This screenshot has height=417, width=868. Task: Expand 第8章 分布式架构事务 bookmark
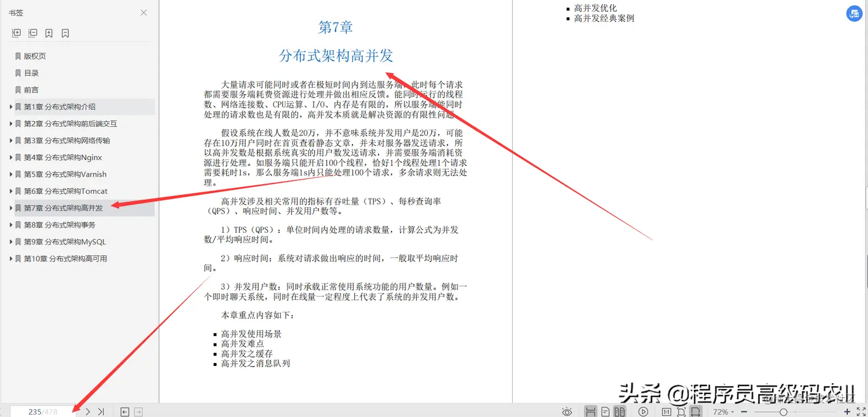[x=11, y=225]
